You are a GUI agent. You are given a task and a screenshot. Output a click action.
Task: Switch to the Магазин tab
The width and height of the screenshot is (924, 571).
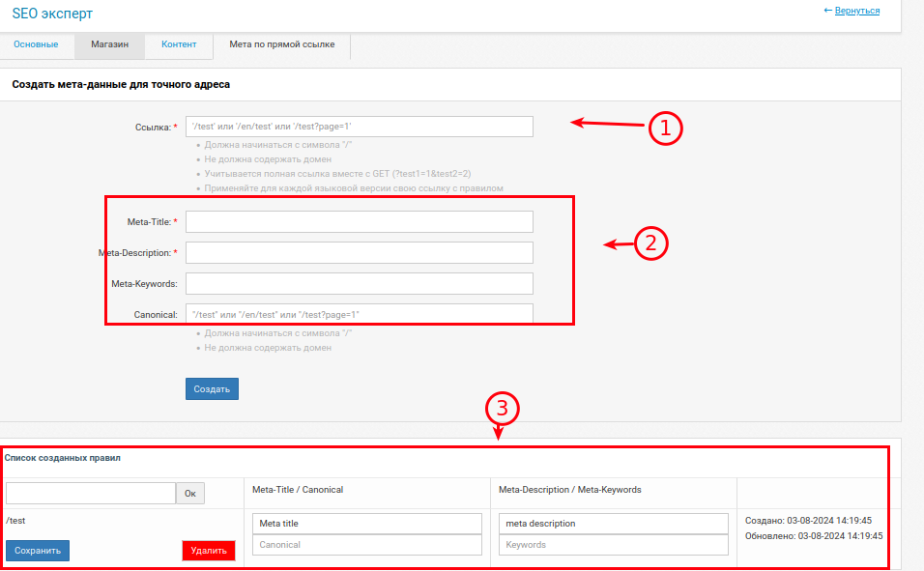point(109,44)
